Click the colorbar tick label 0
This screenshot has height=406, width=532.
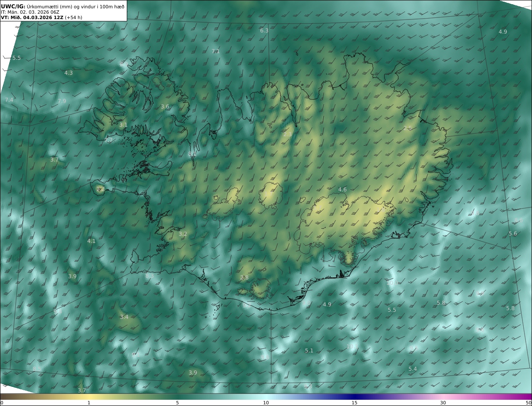2,403
